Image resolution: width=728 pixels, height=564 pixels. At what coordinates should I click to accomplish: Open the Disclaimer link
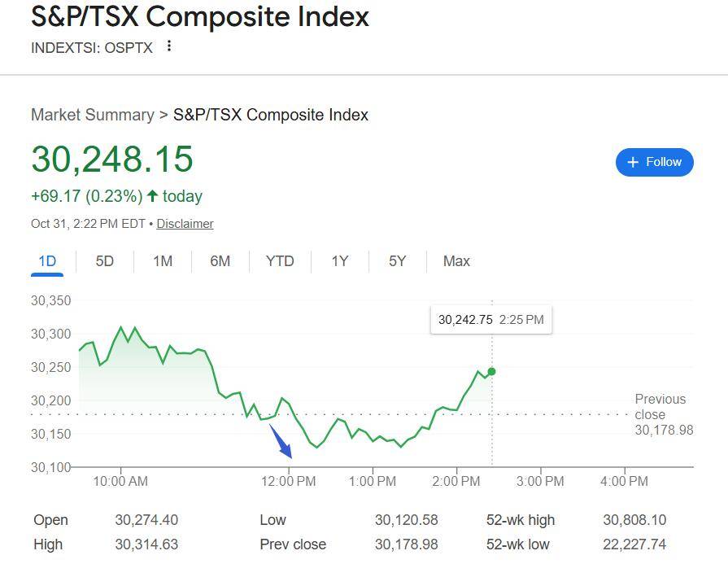185,224
